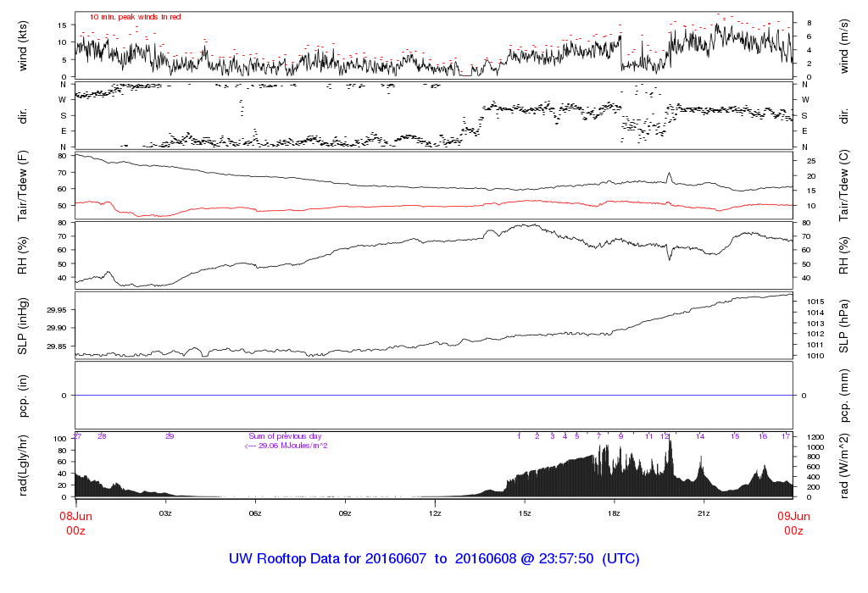Select the '21z' time tick label
The height and width of the screenshot is (593, 868).
(x=703, y=513)
